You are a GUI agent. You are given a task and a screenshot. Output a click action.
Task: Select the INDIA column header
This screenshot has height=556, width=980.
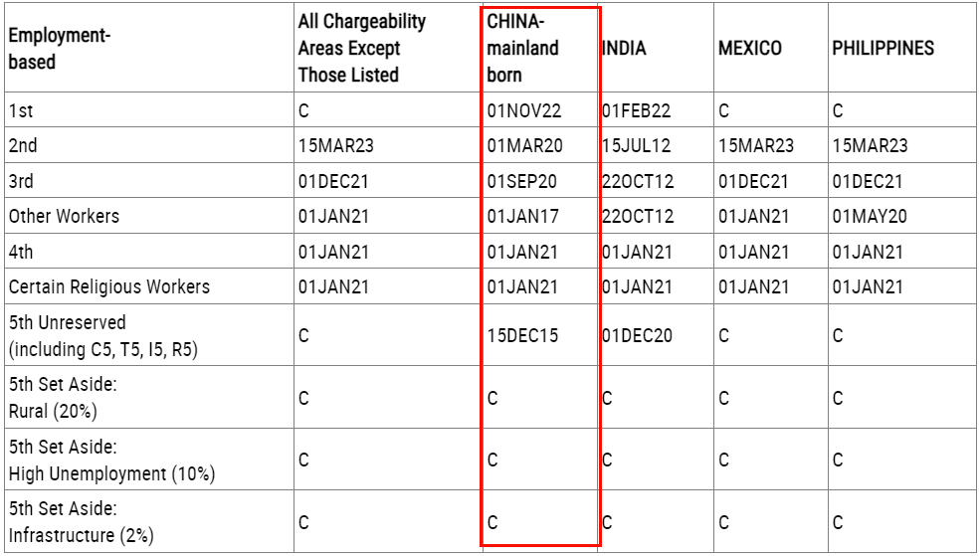point(625,49)
